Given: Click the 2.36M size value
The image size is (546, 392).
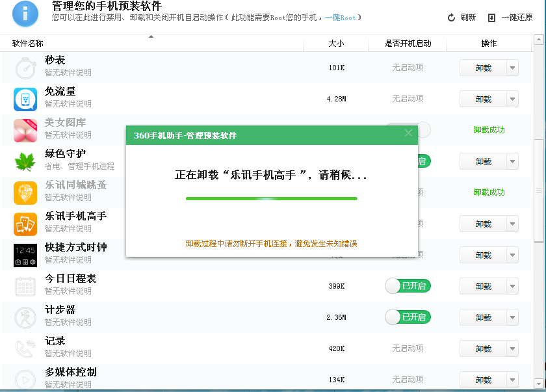Looking at the screenshot, I should click(337, 317).
